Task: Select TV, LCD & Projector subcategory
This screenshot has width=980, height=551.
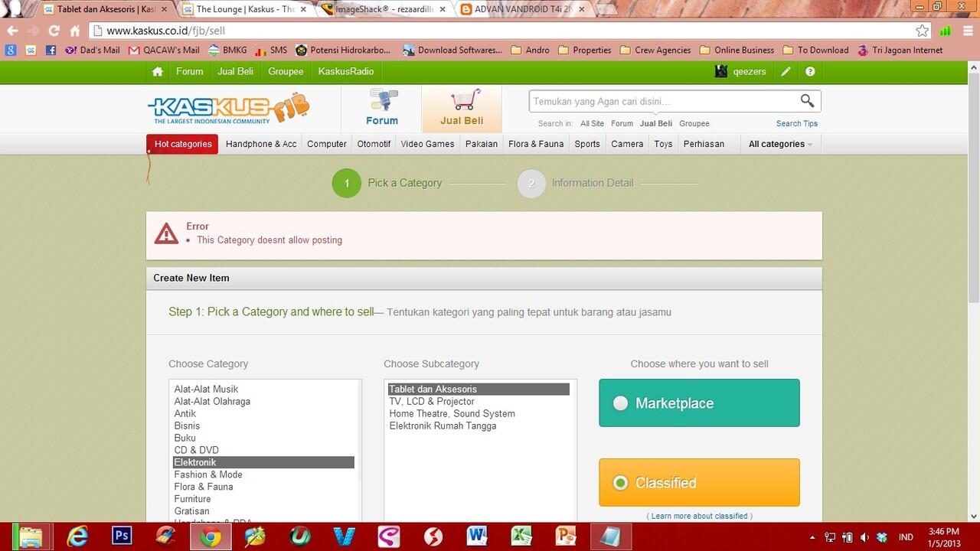Action: coord(432,401)
